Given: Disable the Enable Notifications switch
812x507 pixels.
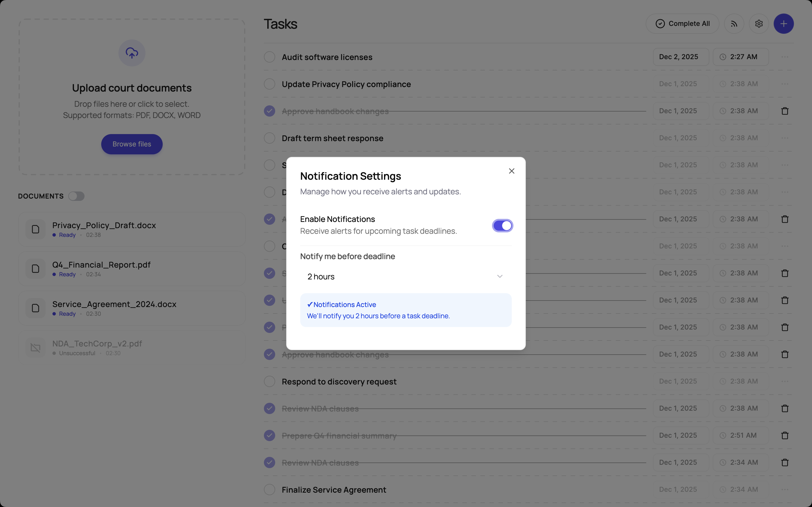Looking at the screenshot, I should tap(502, 226).
